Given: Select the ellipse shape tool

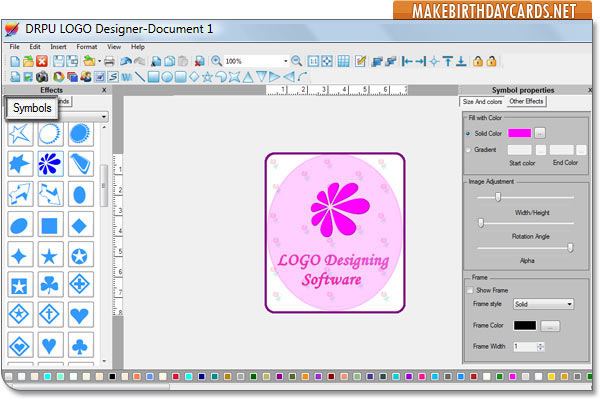Looking at the screenshot, I should click(167, 77).
